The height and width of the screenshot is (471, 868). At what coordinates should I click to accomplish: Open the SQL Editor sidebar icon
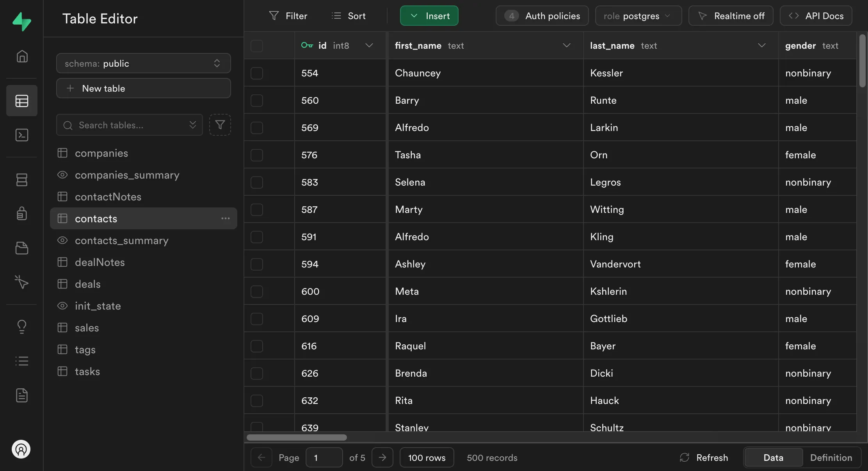pos(22,135)
